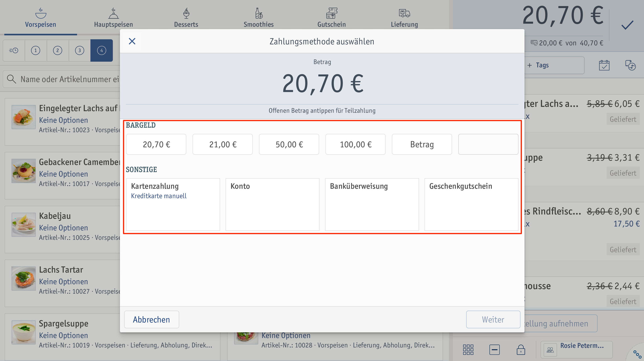Open Eingelegter Lachs item thumbnail
The width and height of the screenshot is (644, 361).
[x=24, y=117]
